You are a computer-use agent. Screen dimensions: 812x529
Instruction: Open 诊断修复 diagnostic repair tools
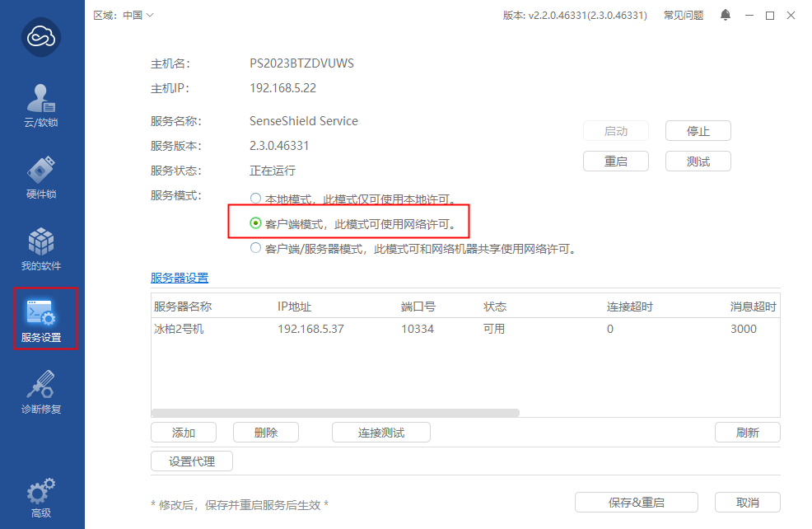(x=41, y=391)
